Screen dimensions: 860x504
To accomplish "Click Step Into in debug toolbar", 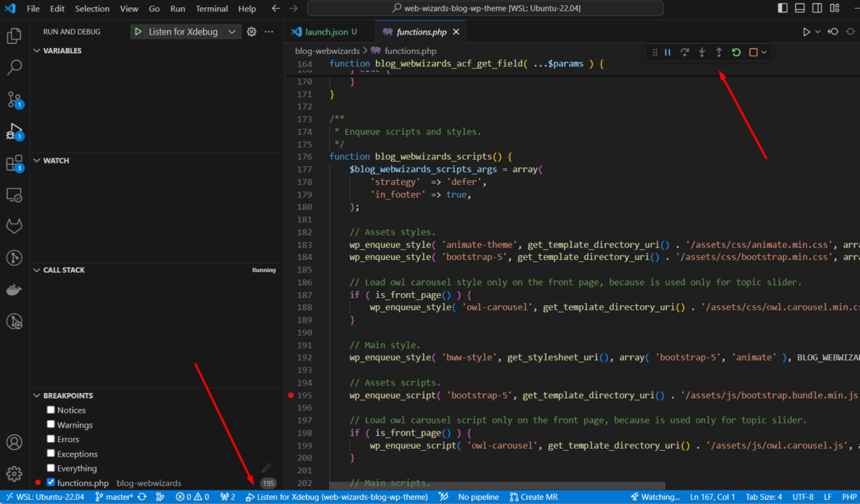I will (702, 52).
